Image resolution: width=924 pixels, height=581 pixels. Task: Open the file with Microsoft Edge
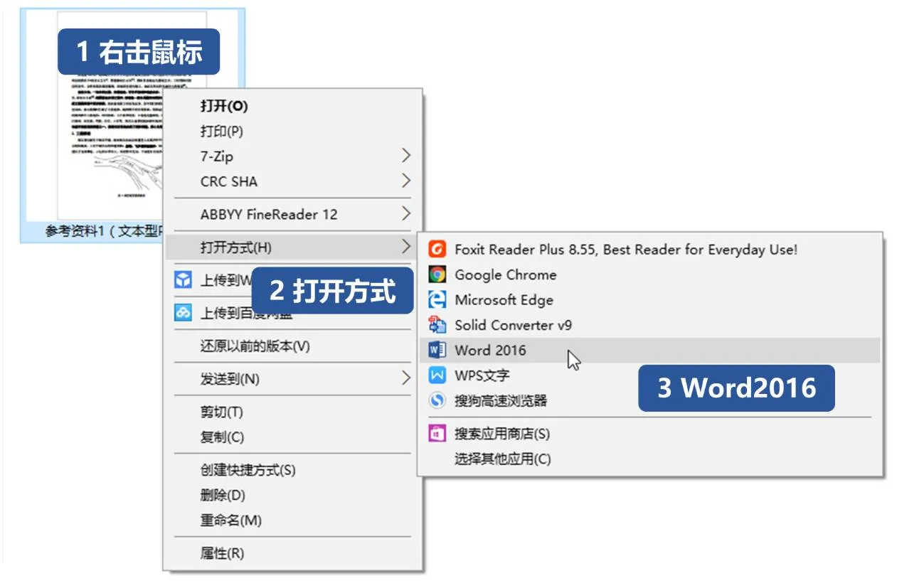(650, 300)
